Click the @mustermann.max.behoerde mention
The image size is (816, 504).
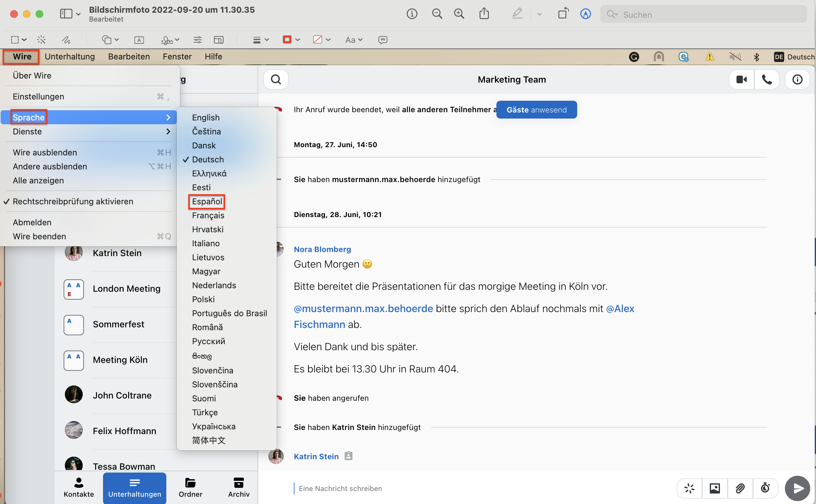coord(363,309)
